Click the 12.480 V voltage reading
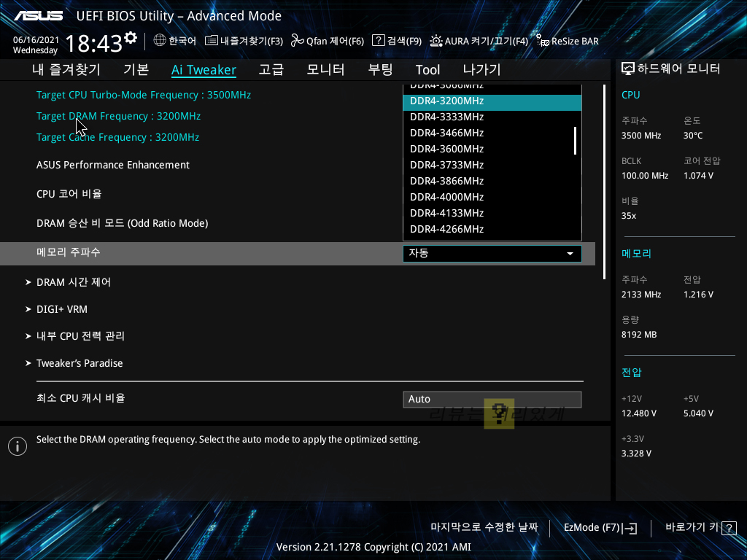 click(x=639, y=413)
